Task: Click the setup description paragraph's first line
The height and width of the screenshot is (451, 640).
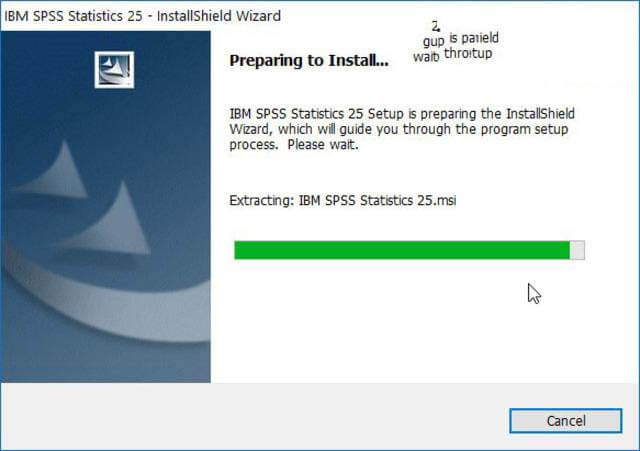Action: [x=402, y=113]
